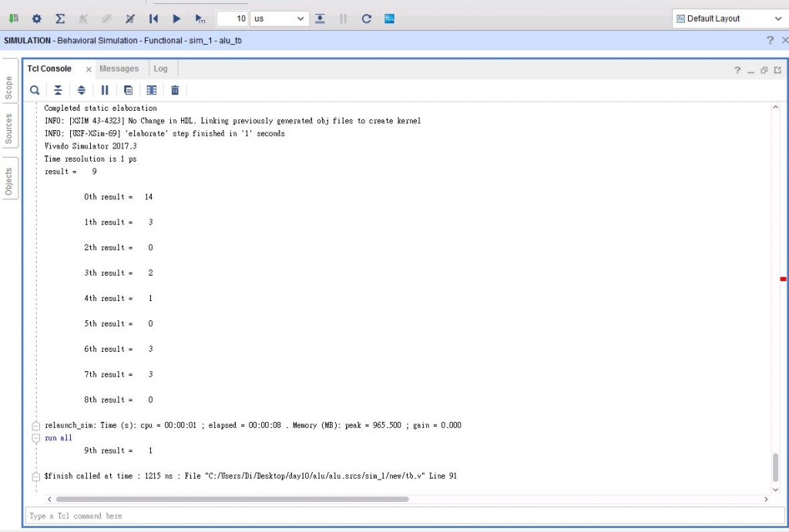Click the 'Type a Tcl command here' field
Screen dimensions: 789x532
coord(405,516)
